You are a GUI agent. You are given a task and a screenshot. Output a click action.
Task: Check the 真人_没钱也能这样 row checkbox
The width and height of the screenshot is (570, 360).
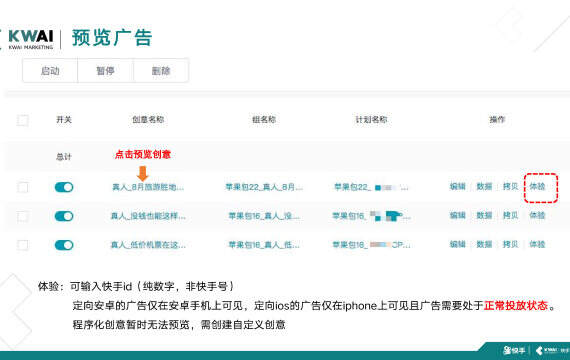click(x=23, y=216)
